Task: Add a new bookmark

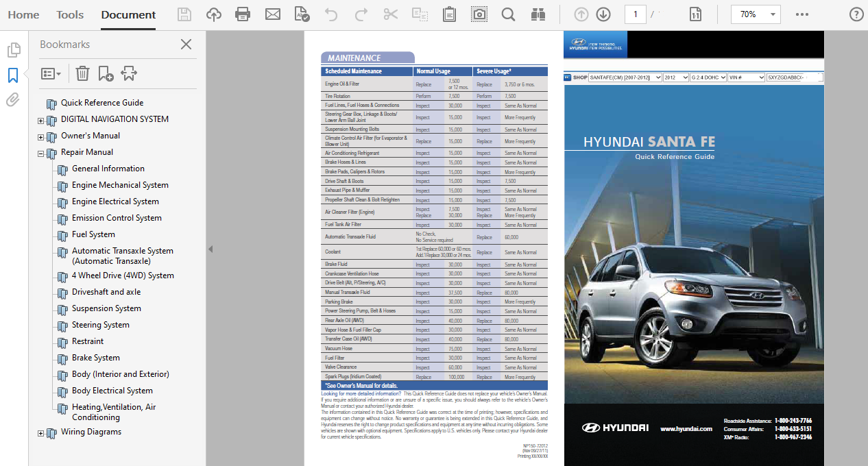Action: 106,73
